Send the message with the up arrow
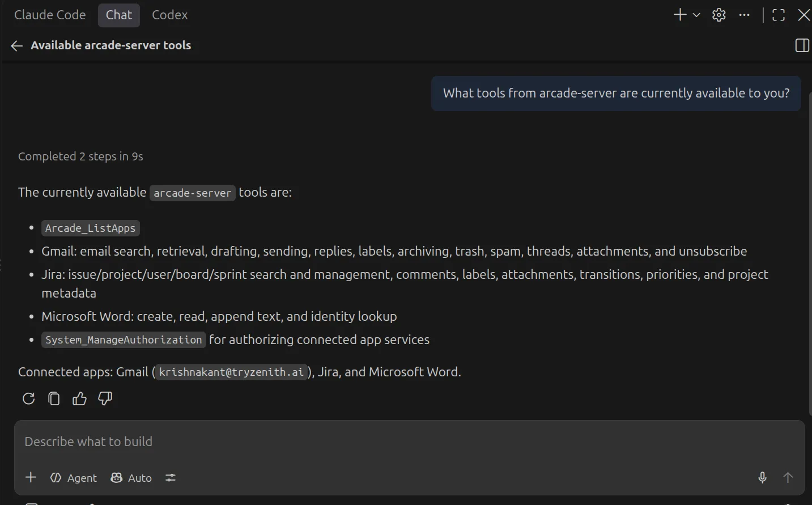This screenshot has height=505, width=812. point(788,478)
